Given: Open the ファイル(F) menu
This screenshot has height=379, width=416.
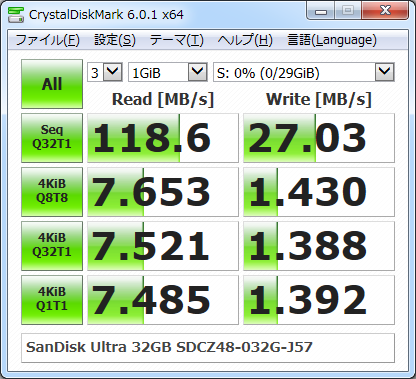Looking at the screenshot, I should 47,40.
